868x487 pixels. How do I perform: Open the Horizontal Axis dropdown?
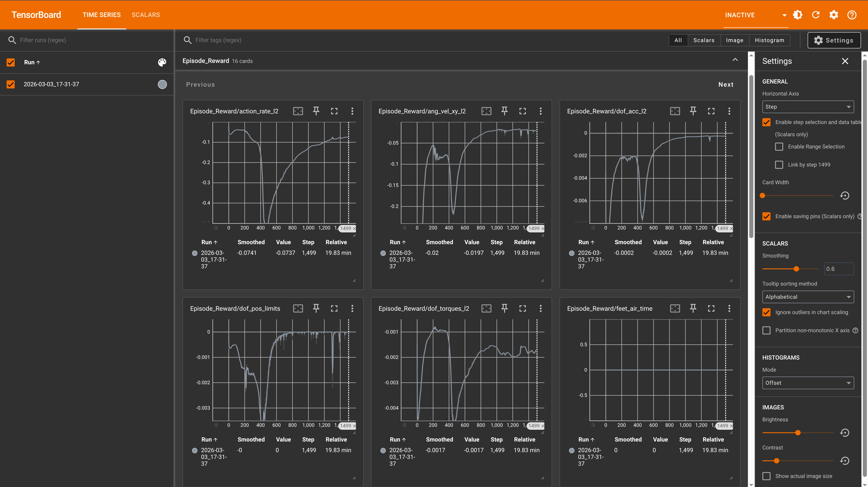coord(808,107)
